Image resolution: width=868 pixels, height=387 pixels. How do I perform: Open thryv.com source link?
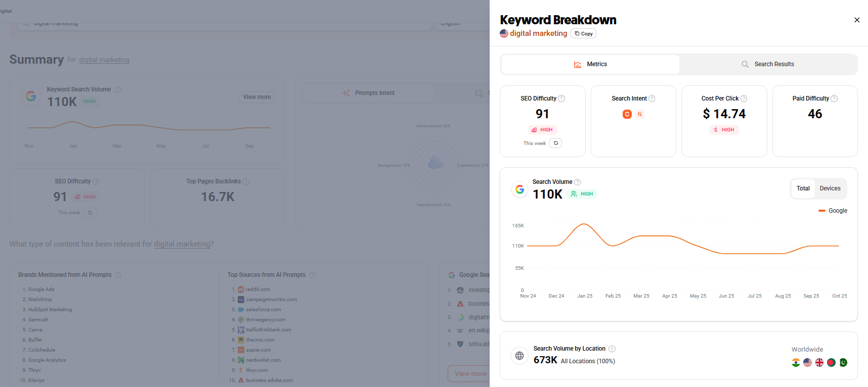(x=257, y=370)
